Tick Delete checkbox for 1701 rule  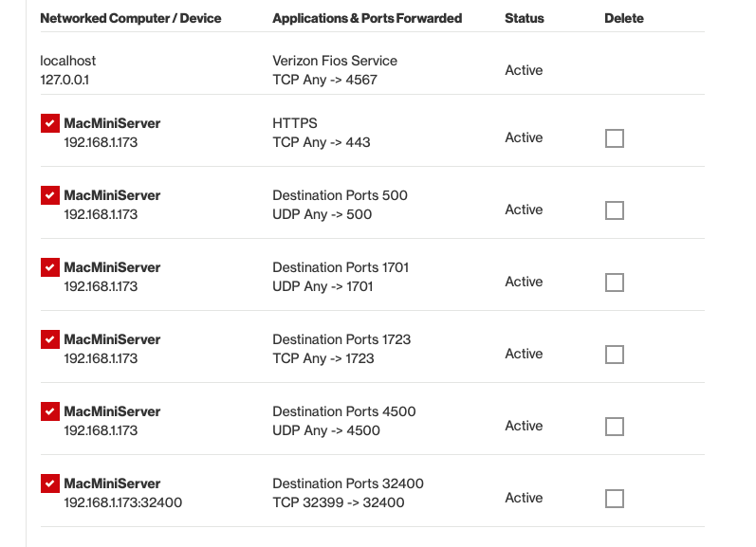click(615, 283)
